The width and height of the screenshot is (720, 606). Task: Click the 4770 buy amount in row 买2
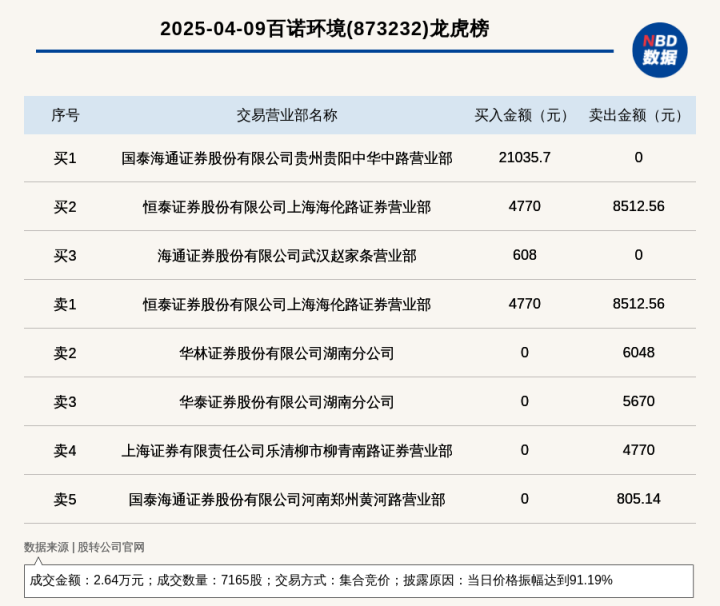525,206
